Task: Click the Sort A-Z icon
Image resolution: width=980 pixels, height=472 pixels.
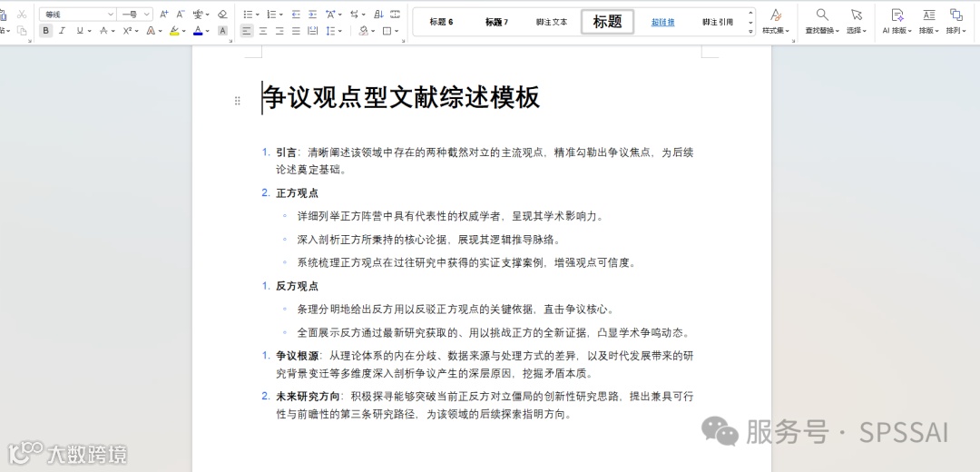Action: tap(378, 14)
